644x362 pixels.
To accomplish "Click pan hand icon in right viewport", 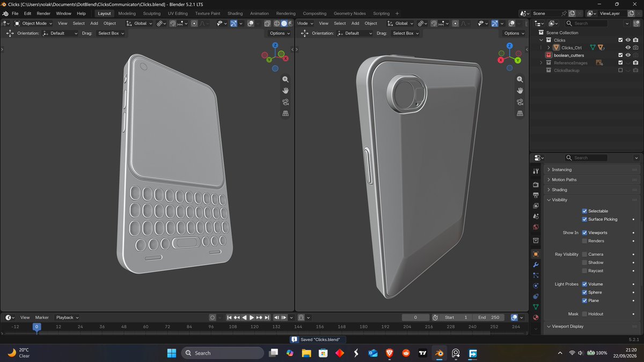I will pyautogui.click(x=519, y=90).
